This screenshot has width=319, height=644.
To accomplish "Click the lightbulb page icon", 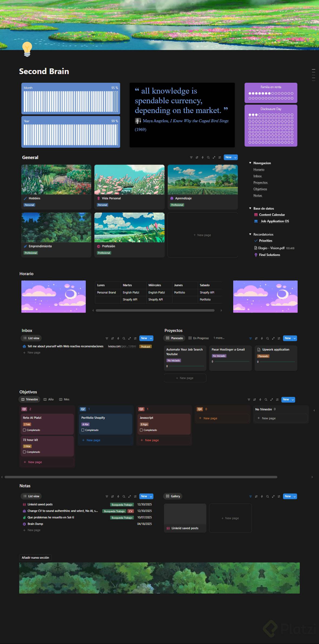I will coord(27,49).
